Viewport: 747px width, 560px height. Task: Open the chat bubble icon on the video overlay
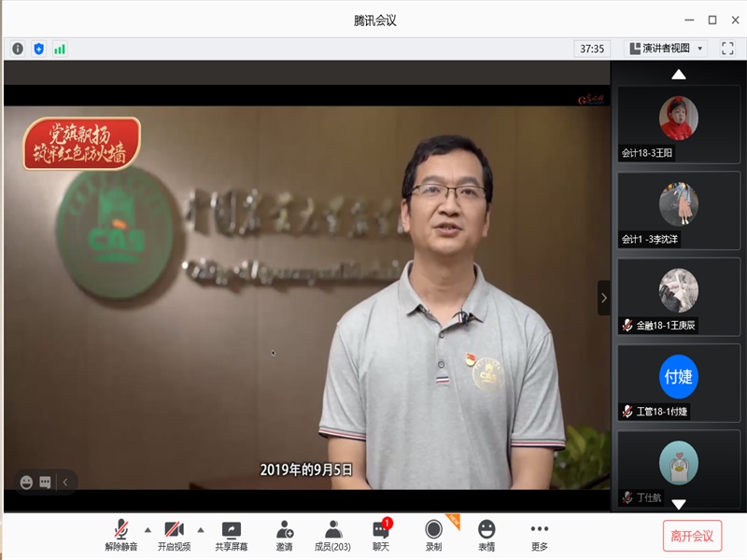click(45, 483)
